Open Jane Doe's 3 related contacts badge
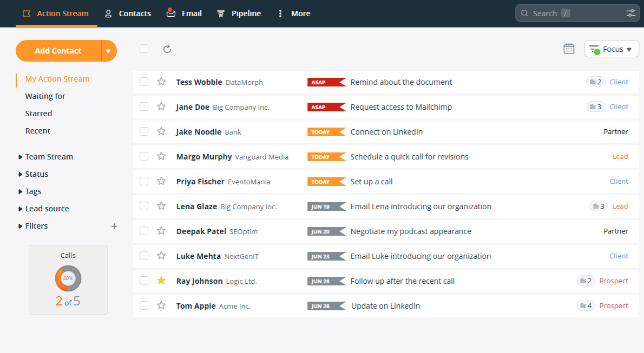The image size is (644, 353). [x=595, y=106]
